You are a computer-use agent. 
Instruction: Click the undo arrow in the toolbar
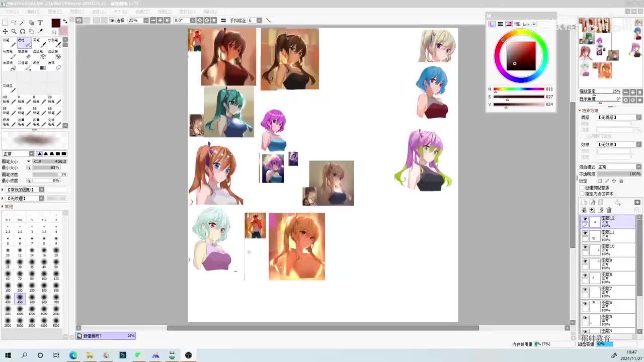(79, 21)
